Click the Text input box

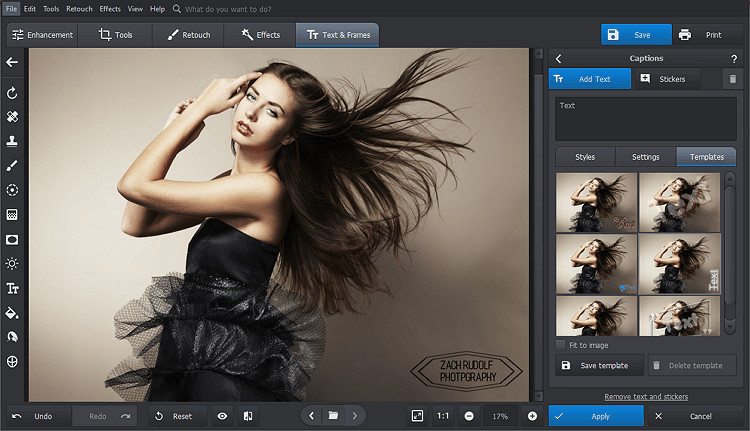(x=646, y=119)
